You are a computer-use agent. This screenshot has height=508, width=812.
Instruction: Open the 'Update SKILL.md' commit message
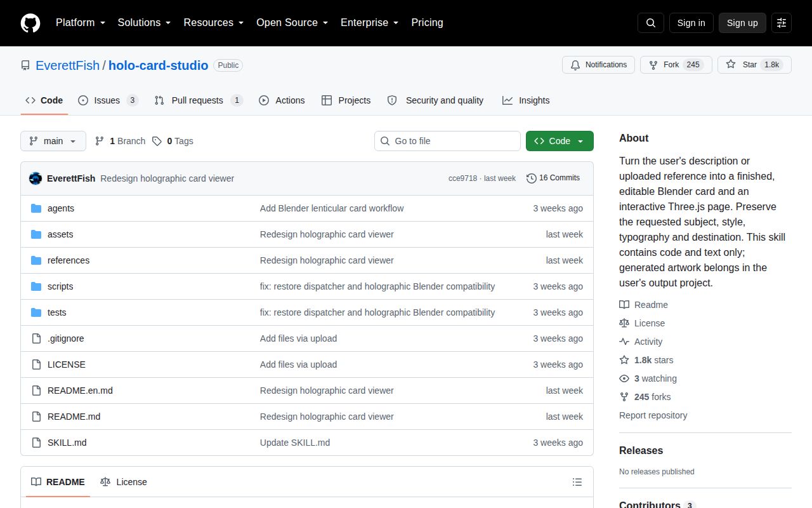point(295,443)
